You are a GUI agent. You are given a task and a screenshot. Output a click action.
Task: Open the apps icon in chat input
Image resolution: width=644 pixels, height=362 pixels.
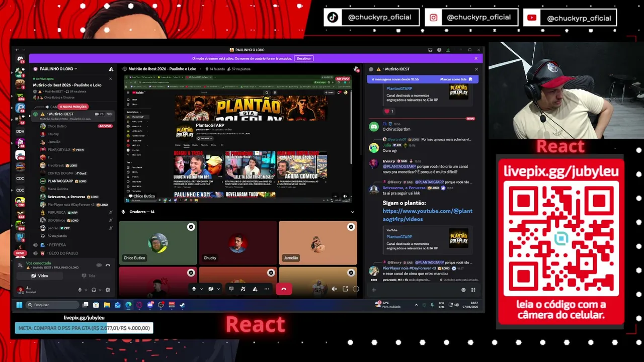click(x=473, y=290)
